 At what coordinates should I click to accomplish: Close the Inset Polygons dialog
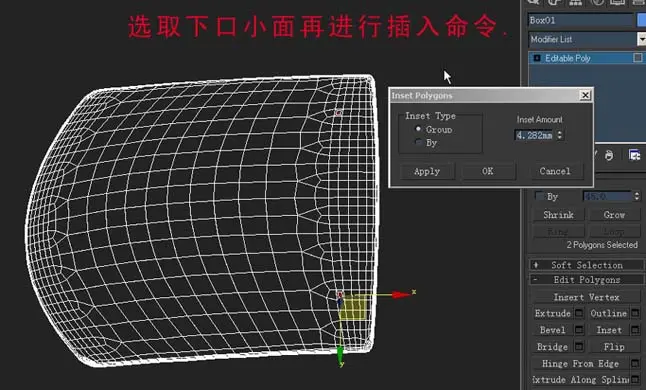[585, 95]
